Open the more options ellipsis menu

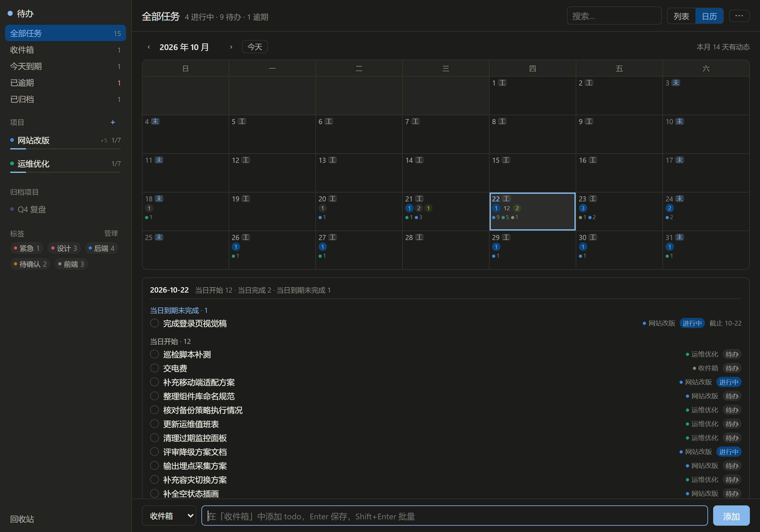tap(739, 16)
